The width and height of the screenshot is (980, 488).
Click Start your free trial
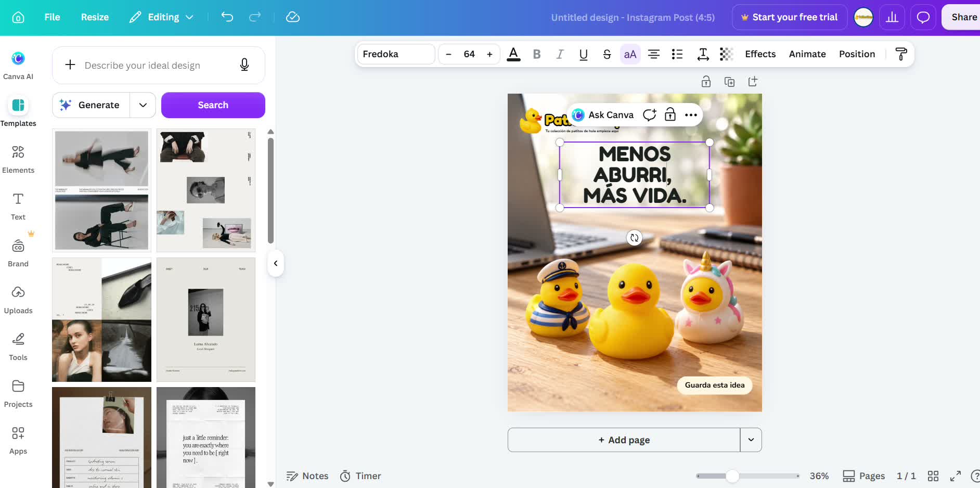coord(790,17)
